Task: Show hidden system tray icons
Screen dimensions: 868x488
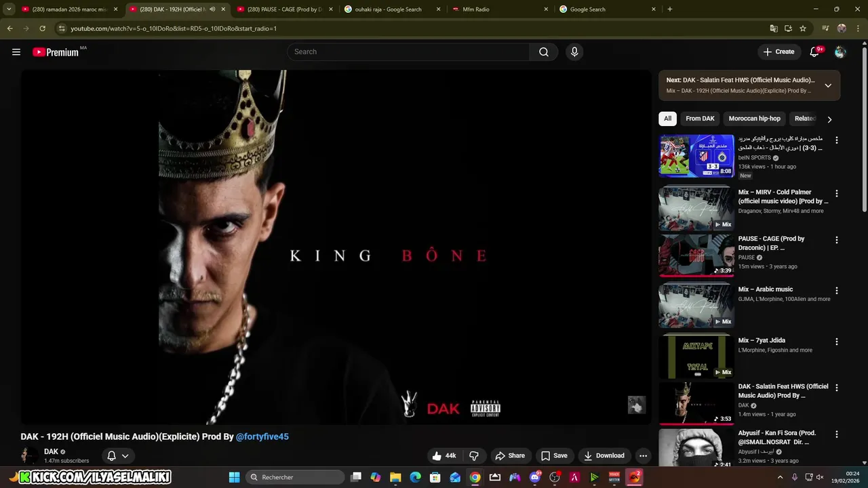Action: [779, 477]
